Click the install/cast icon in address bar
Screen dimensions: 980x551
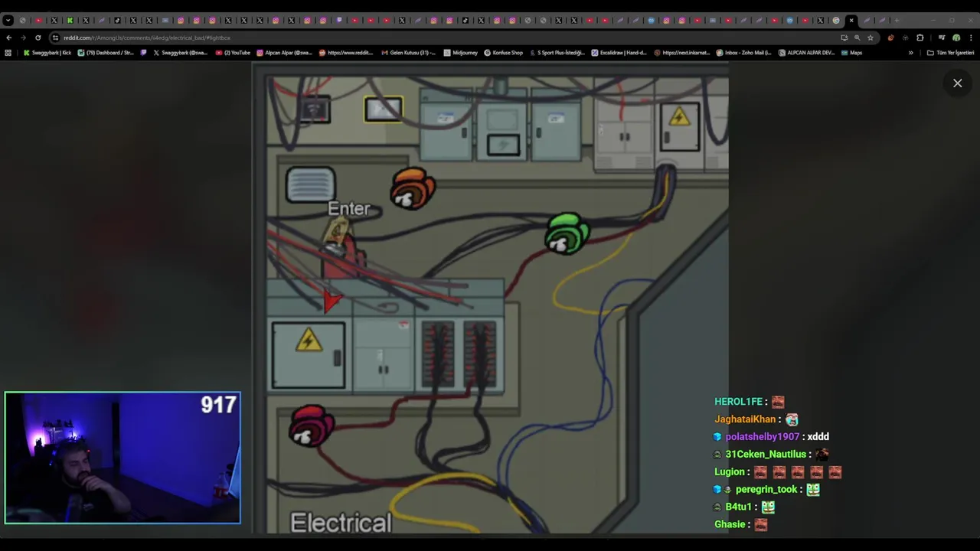point(844,37)
